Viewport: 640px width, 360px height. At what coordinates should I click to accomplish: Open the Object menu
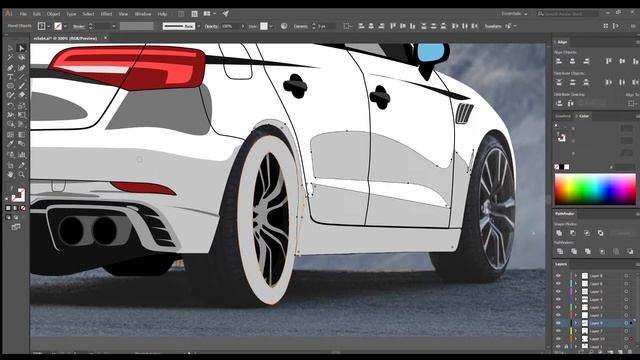[x=53, y=14]
